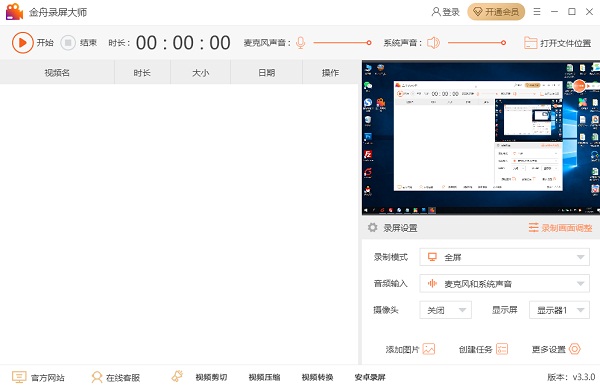This screenshot has width=600, height=385.
Task: Open the 更多设置 hexagon settings icon
Action: [575, 349]
